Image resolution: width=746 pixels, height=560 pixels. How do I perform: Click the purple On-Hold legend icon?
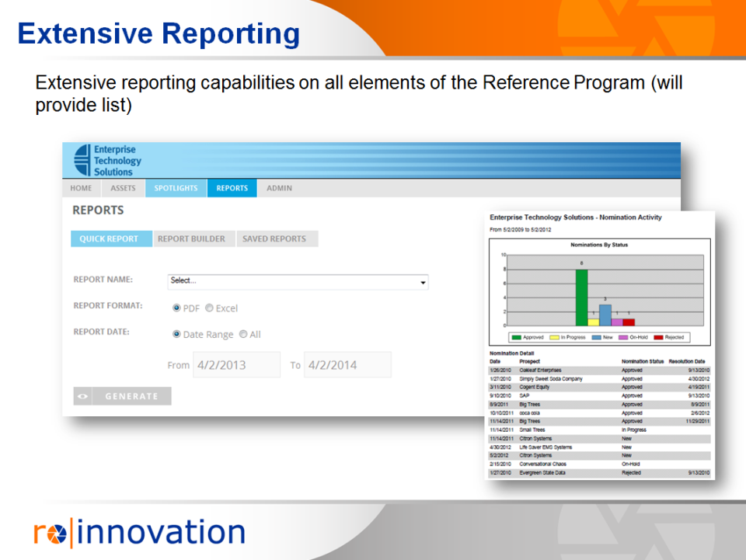click(x=622, y=336)
